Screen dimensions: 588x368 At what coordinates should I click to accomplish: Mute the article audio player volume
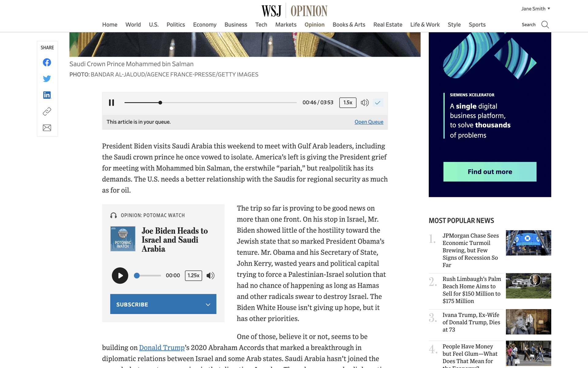[x=364, y=102]
